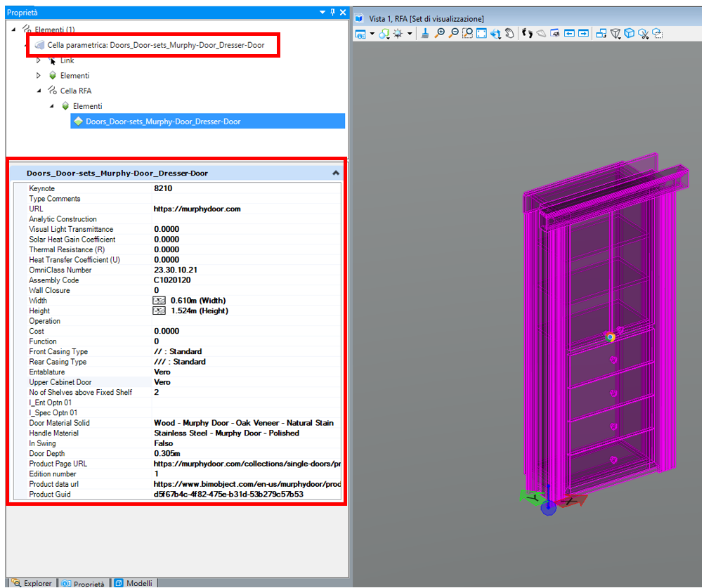The image size is (704, 588).
Task: Select the Zoom In tool
Action: coord(440,33)
